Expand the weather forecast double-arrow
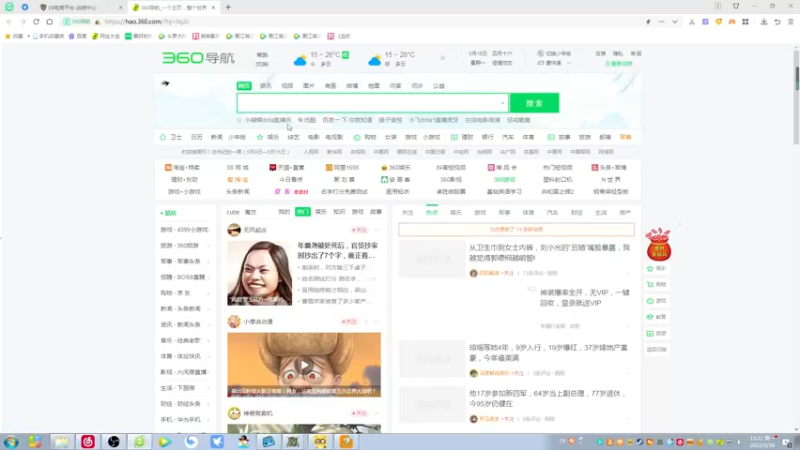 click(x=442, y=58)
